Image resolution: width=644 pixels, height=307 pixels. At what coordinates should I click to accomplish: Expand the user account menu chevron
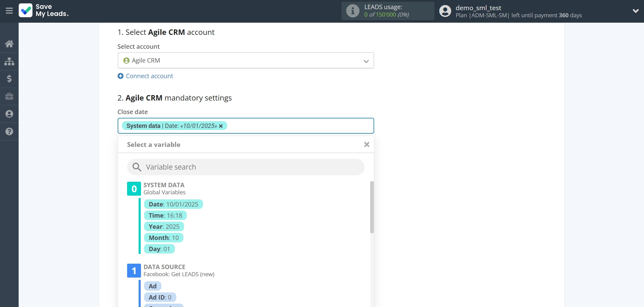click(x=636, y=11)
